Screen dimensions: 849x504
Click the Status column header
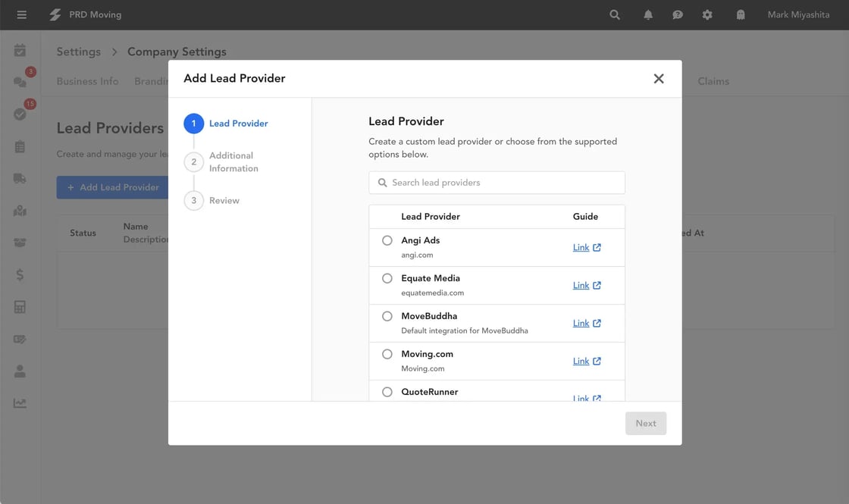(x=83, y=233)
